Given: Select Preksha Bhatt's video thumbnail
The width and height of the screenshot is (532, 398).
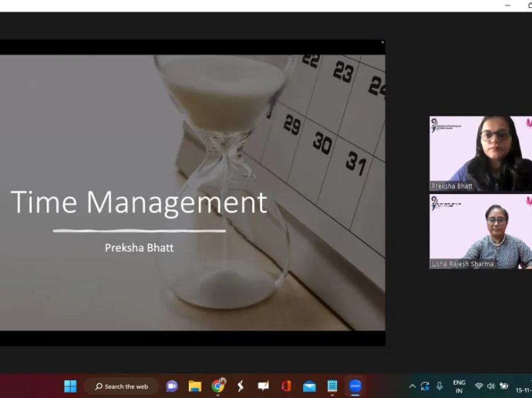Looking at the screenshot, I should tap(480, 153).
